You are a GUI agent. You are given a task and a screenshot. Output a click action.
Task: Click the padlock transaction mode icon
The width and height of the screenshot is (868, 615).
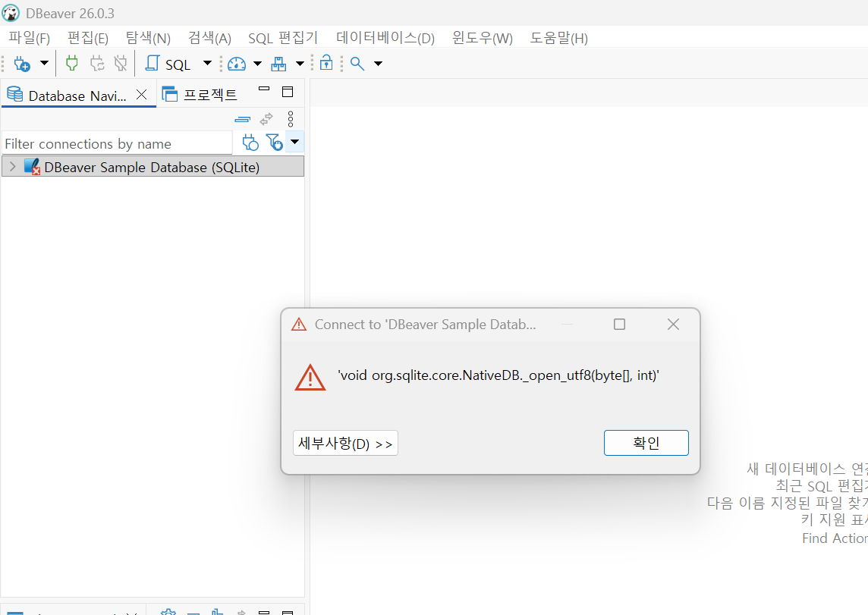click(x=326, y=62)
